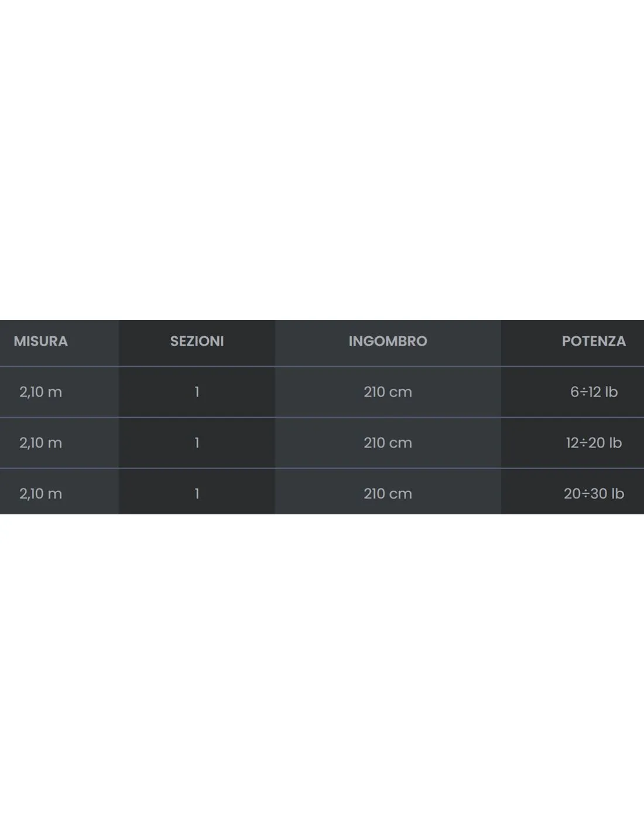Screen dimensions: 644x833
Task: Click 2,10 m in the second row
Action: (x=40, y=443)
